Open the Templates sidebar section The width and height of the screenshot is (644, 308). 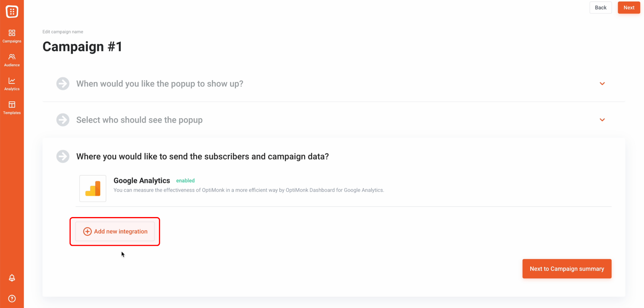click(x=12, y=108)
